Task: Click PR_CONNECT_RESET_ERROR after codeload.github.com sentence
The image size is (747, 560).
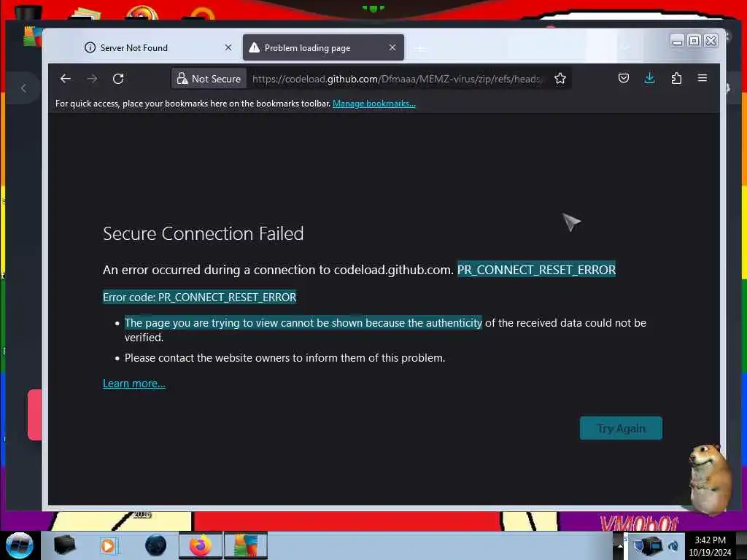Action: click(536, 270)
